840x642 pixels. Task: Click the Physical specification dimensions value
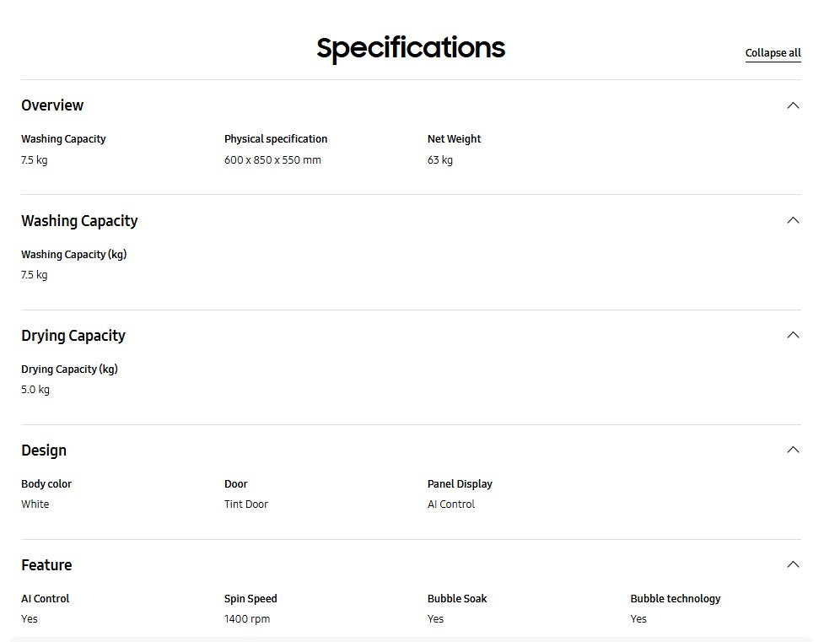click(x=272, y=160)
